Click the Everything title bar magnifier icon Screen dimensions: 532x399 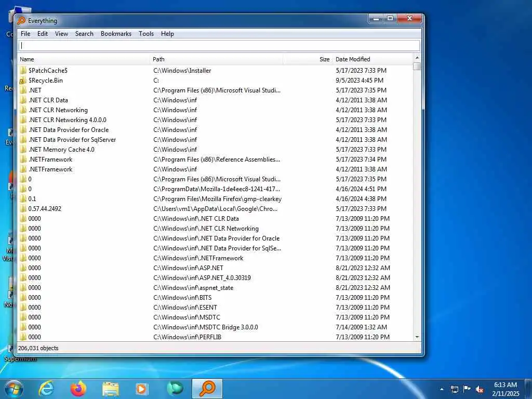[21, 21]
